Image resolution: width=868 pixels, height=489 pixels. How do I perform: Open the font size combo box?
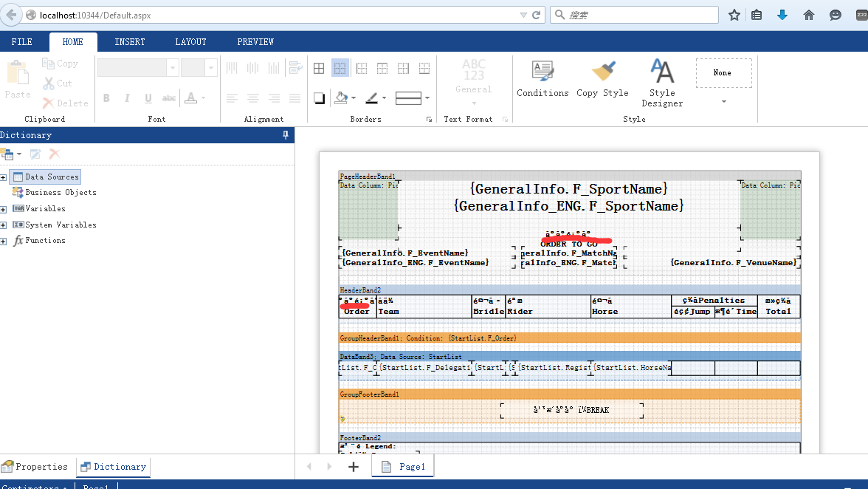tap(198, 67)
